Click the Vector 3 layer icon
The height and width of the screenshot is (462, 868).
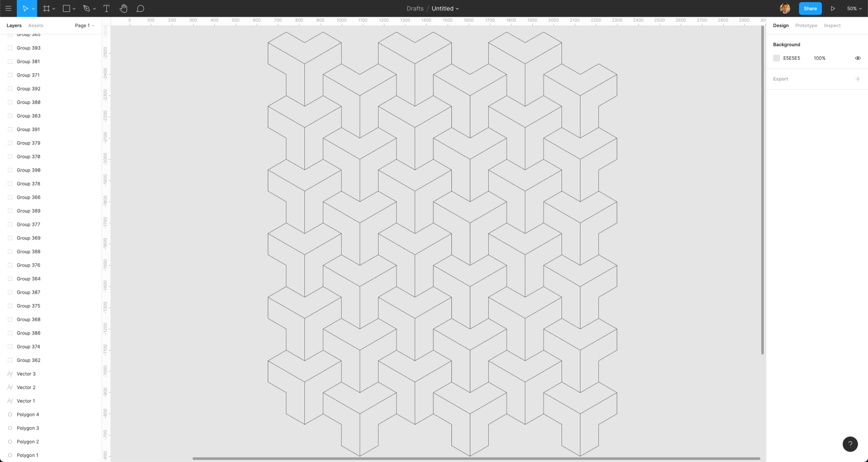10,374
